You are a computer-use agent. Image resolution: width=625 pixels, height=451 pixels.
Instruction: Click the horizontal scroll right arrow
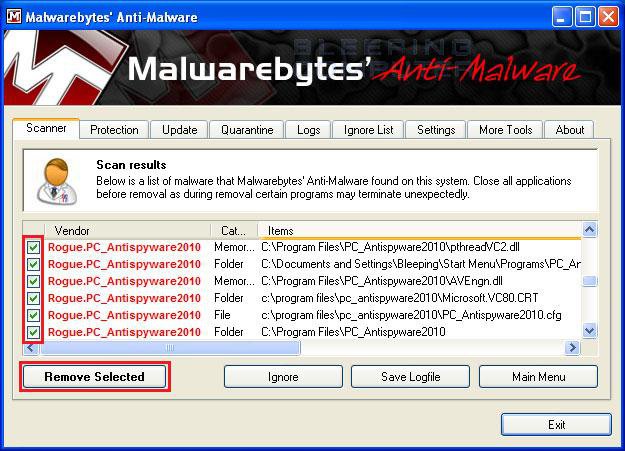point(572,348)
